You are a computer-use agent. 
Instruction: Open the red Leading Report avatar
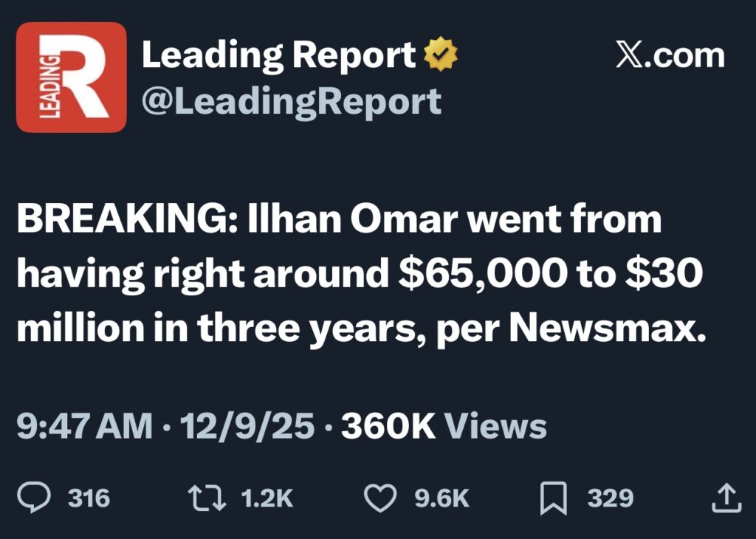[71, 77]
